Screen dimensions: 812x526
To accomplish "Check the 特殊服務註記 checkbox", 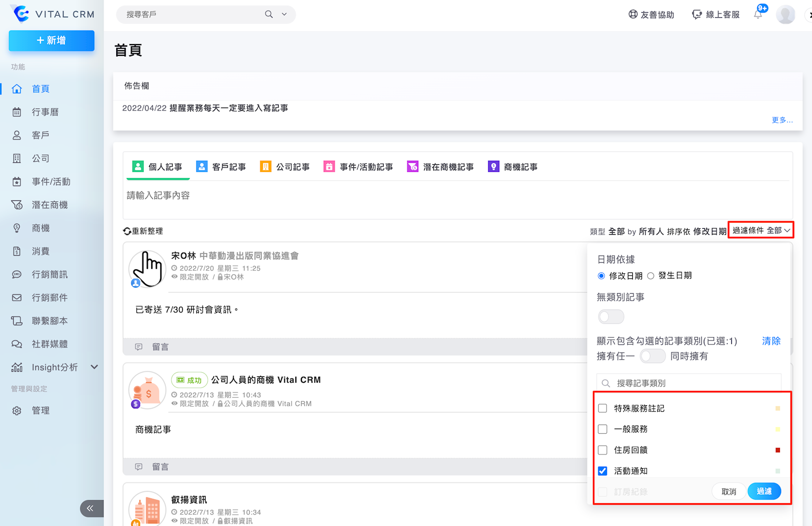I will coord(602,408).
